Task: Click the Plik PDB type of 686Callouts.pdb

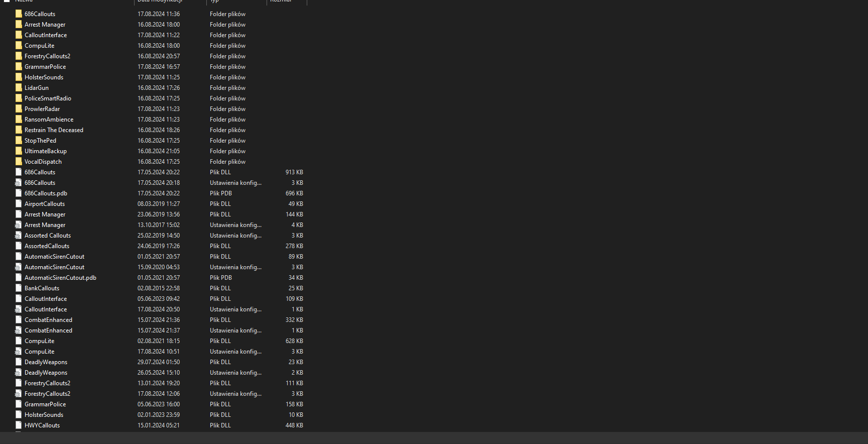Action: pos(221,193)
